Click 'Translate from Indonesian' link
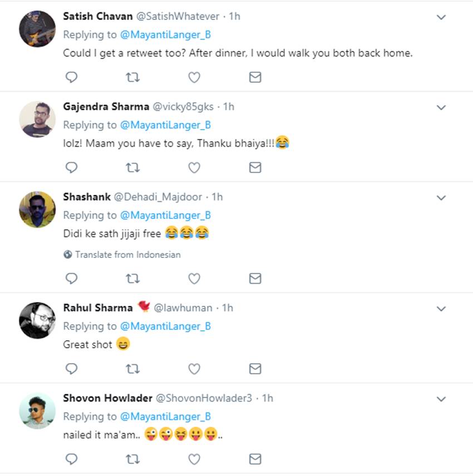473x476 pixels. pyautogui.click(x=127, y=255)
